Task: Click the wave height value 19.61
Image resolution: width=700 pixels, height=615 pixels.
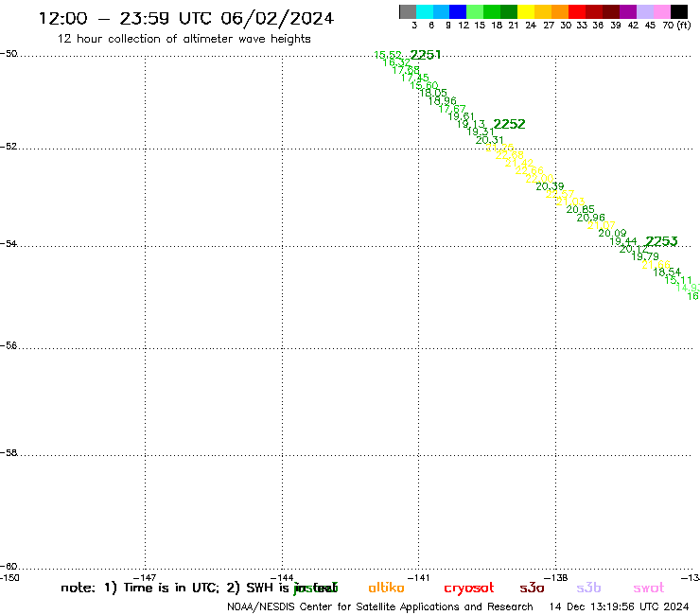Action: [462, 116]
